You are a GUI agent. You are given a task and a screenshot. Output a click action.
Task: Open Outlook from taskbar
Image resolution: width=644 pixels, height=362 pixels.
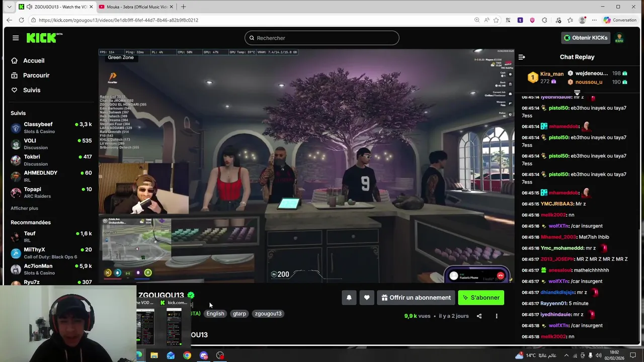(x=171, y=355)
